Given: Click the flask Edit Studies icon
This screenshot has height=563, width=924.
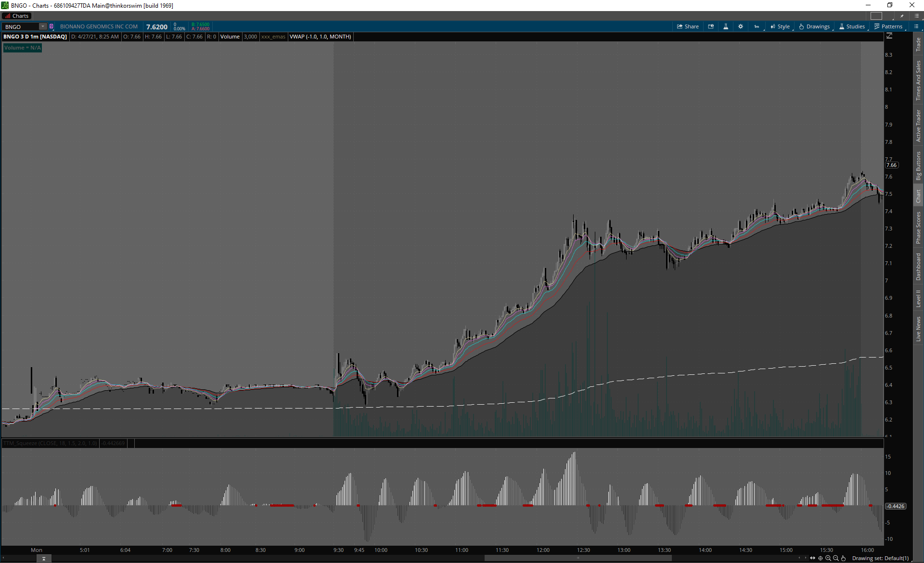Looking at the screenshot, I should click(726, 26).
